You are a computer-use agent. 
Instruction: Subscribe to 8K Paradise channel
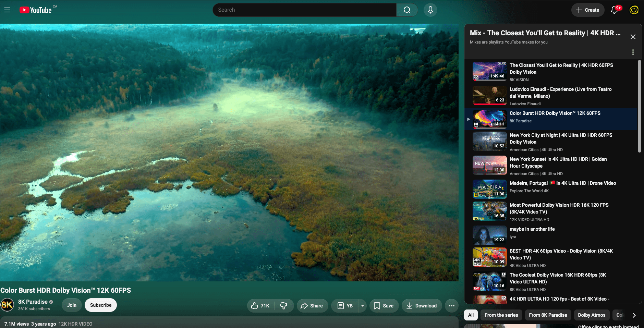(101, 305)
